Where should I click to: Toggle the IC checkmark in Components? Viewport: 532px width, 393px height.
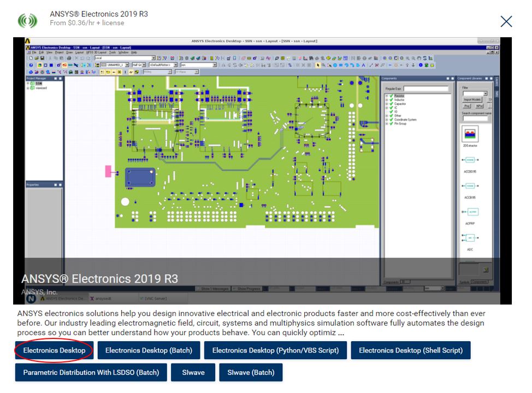pyautogui.click(x=391, y=108)
